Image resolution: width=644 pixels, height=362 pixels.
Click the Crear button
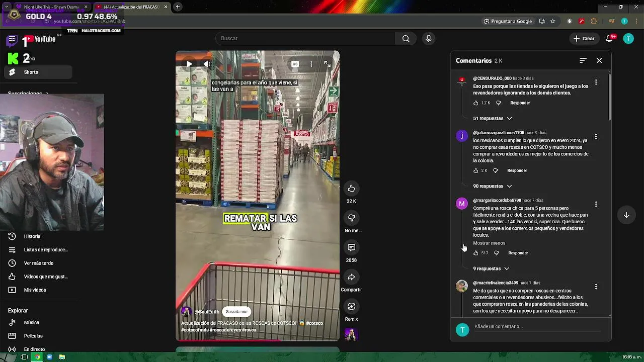[x=584, y=39]
